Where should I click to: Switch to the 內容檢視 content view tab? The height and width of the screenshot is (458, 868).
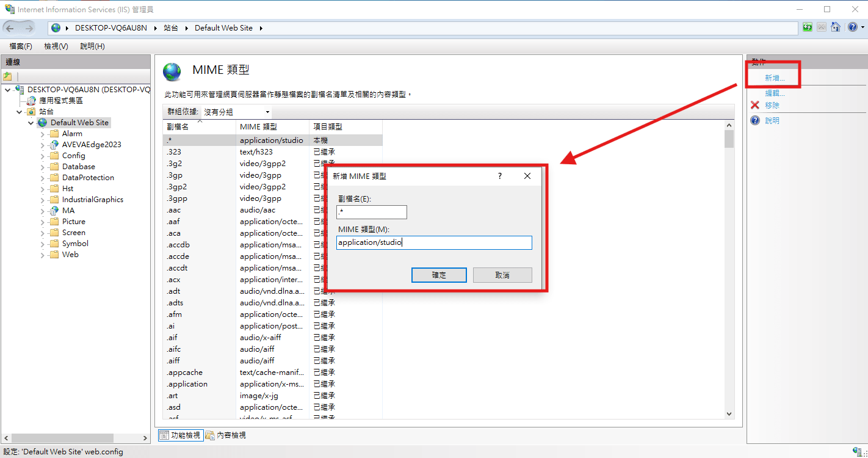(225, 435)
